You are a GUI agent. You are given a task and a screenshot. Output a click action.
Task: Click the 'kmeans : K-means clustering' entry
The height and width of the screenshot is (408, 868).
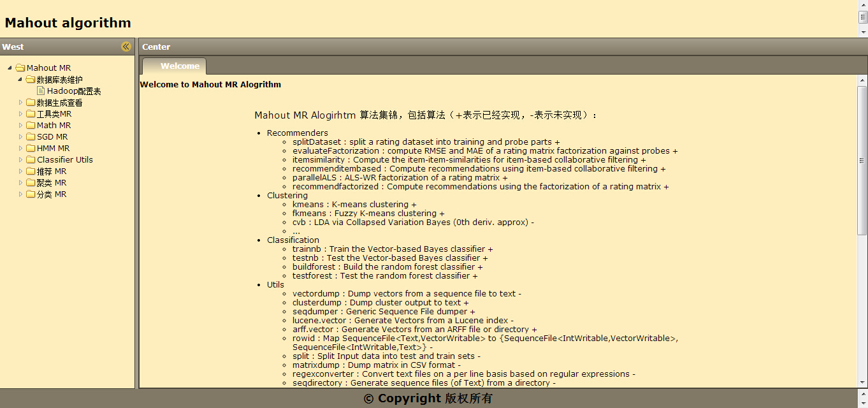tap(354, 205)
